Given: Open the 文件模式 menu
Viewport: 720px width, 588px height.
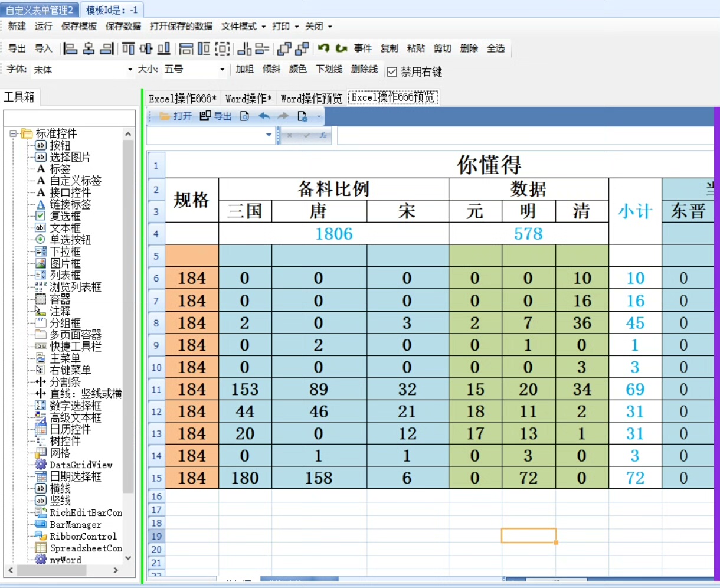Looking at the screenshot, I should [243, 27].
